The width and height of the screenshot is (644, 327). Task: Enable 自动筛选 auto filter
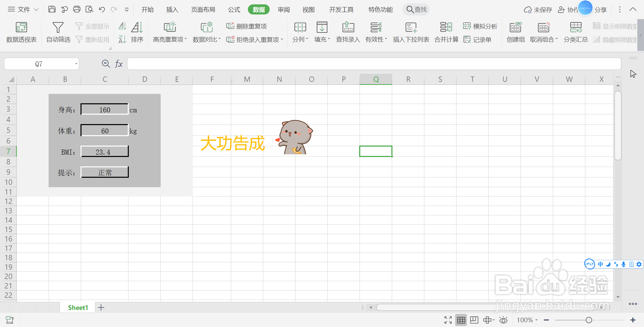click(58, 32)
